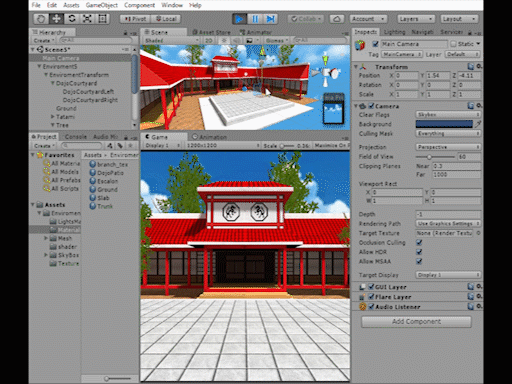The image size is (512, 384).
Task: Toggle the Camera component checkbox
Action: point(371,106)
